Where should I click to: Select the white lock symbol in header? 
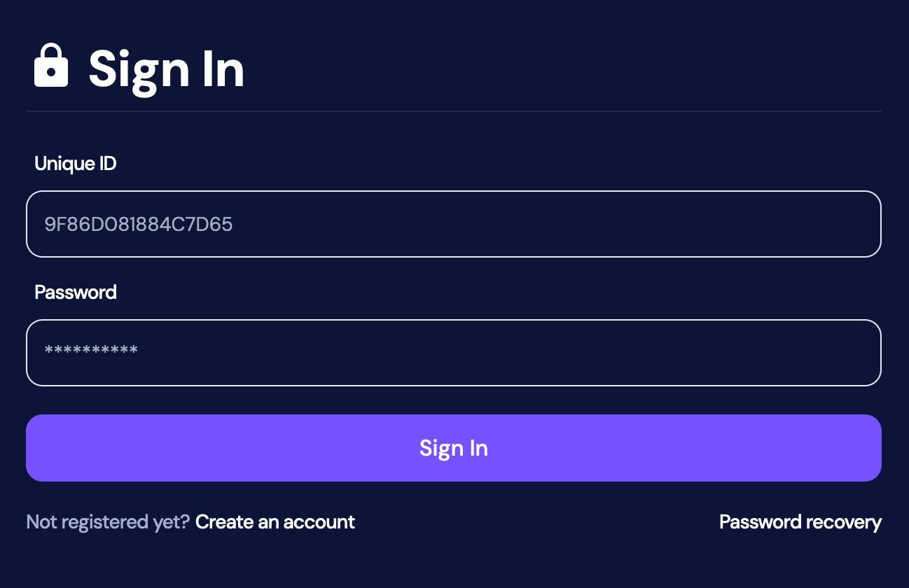click(51, 66)
